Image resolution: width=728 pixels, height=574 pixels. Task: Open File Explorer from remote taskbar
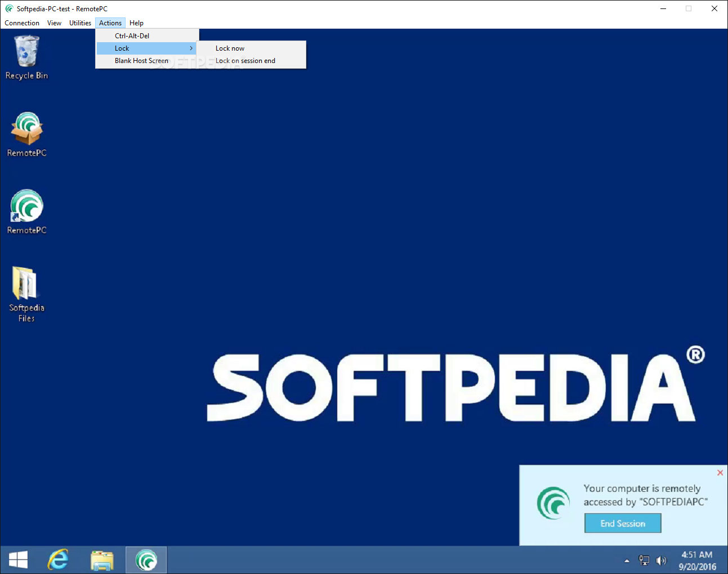pos(102,560)
